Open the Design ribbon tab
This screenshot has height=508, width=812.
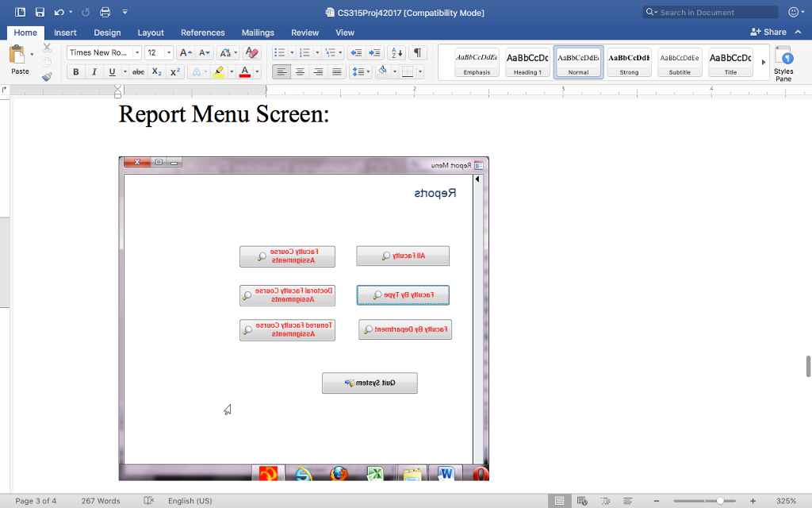107,33
